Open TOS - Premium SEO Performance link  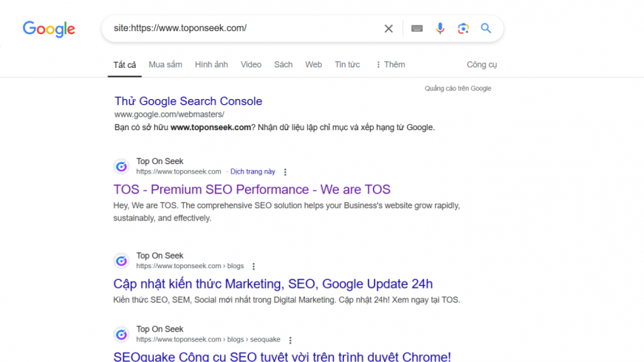pos(252,190)
